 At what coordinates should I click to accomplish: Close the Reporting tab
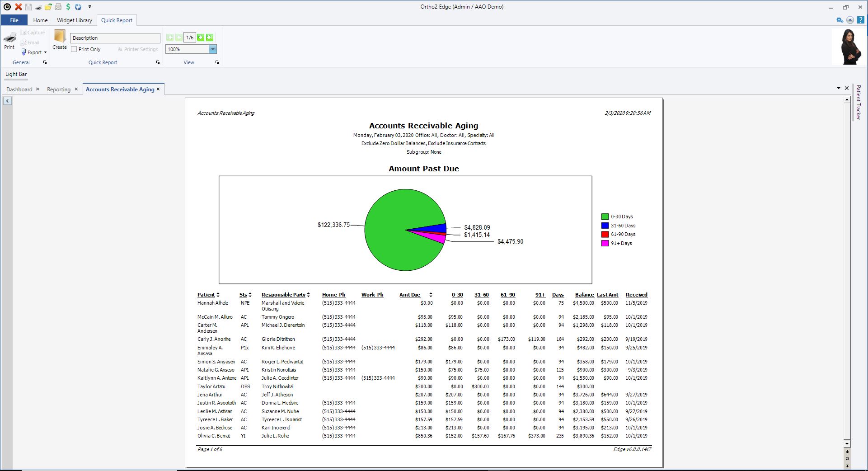click(76, 89)
